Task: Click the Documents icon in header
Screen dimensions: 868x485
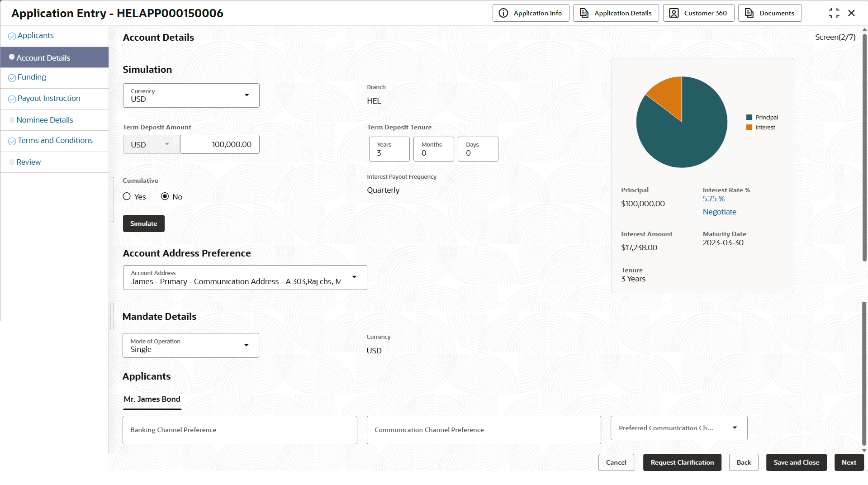Action: click(749, 13)
